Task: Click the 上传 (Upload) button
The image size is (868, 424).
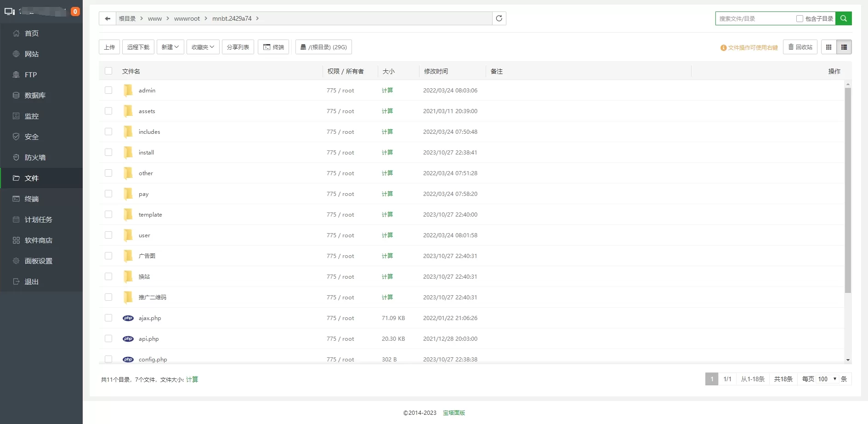Action: [x=109, y=47]
